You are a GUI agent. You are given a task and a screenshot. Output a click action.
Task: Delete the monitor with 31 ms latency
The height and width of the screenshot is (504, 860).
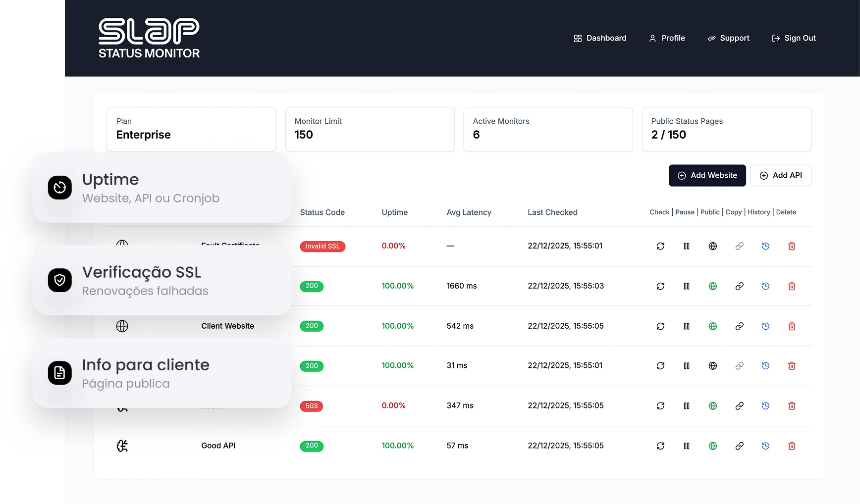coord(792,366)
